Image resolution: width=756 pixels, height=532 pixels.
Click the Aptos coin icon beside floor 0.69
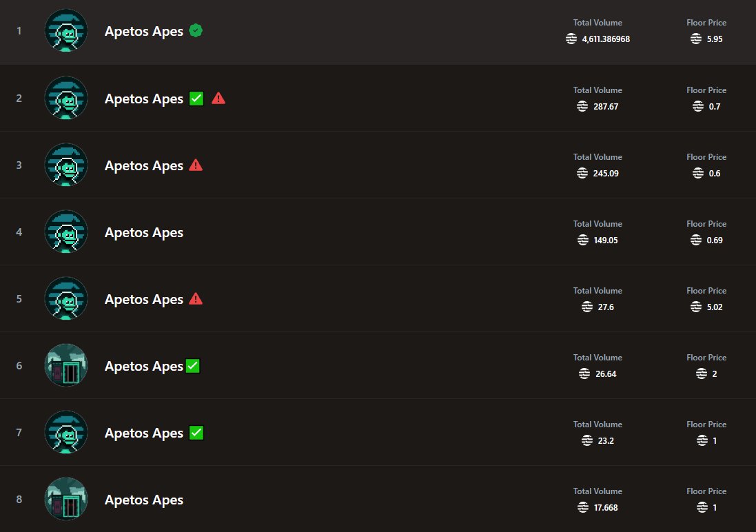click(696, 241)
